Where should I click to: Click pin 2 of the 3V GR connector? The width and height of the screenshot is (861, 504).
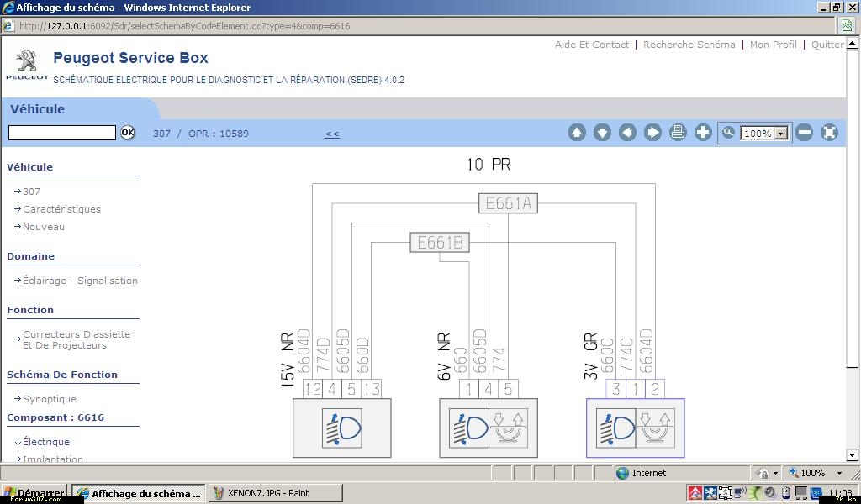[x=654, y=389]
